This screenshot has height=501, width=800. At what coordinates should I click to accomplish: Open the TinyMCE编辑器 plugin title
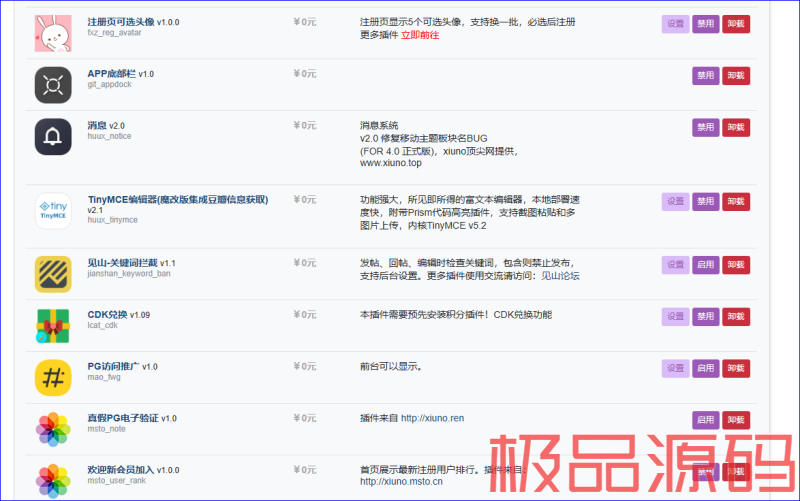[178, 199]
